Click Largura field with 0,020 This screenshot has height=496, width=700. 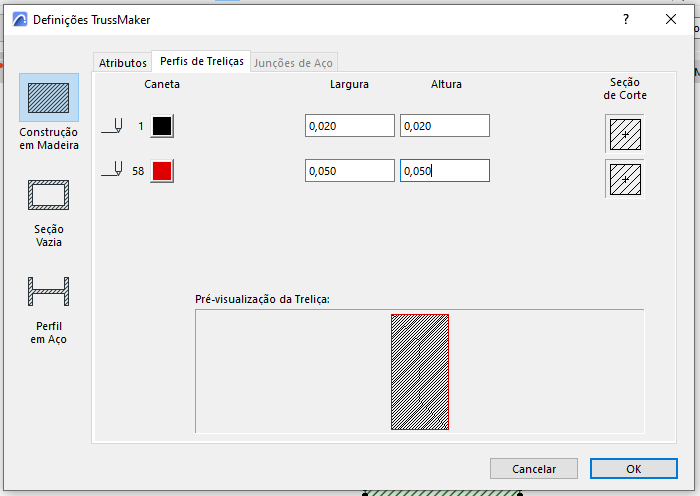pyautogui.click(x=350, y=126)
